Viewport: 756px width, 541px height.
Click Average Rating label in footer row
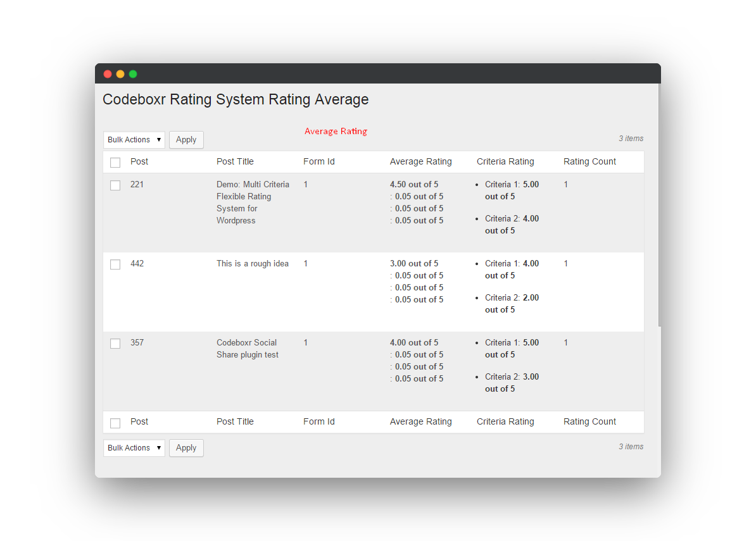(x=421, y=421)
